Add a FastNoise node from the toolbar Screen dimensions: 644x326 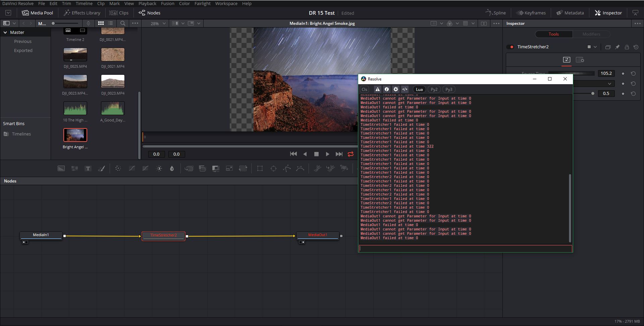[x=74, y=168]
